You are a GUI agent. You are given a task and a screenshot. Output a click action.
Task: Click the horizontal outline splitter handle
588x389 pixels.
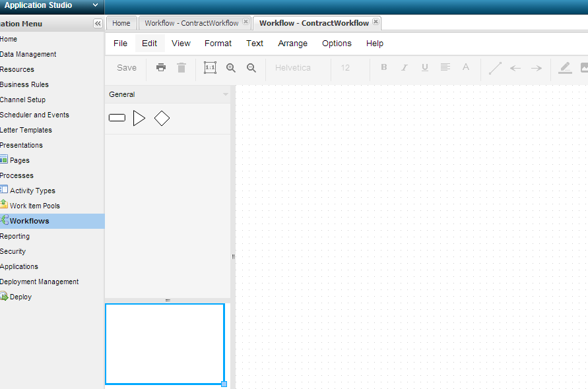[x=168, y=300]
